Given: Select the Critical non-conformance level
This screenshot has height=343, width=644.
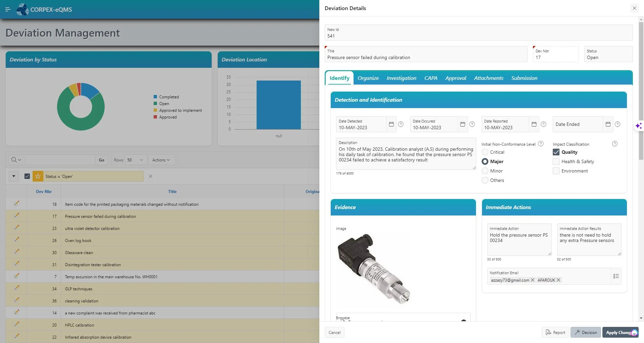Looking at the screenshot, I should 485,152.
